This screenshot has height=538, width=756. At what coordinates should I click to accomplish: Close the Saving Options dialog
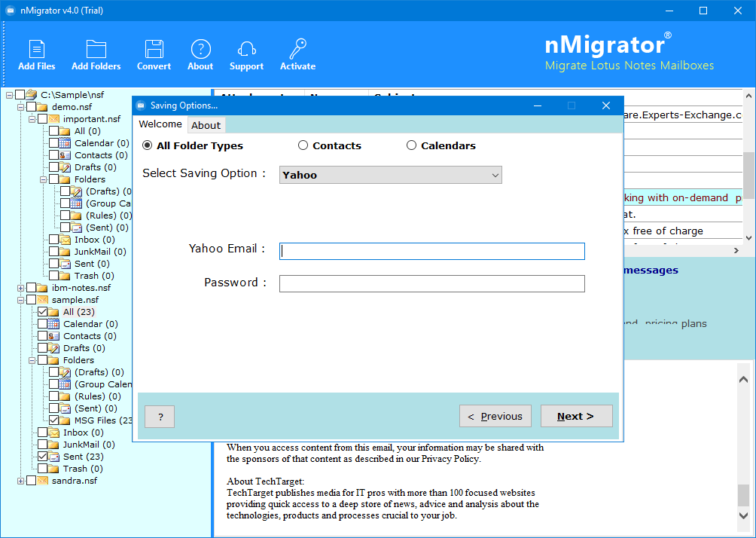point(606,105)
